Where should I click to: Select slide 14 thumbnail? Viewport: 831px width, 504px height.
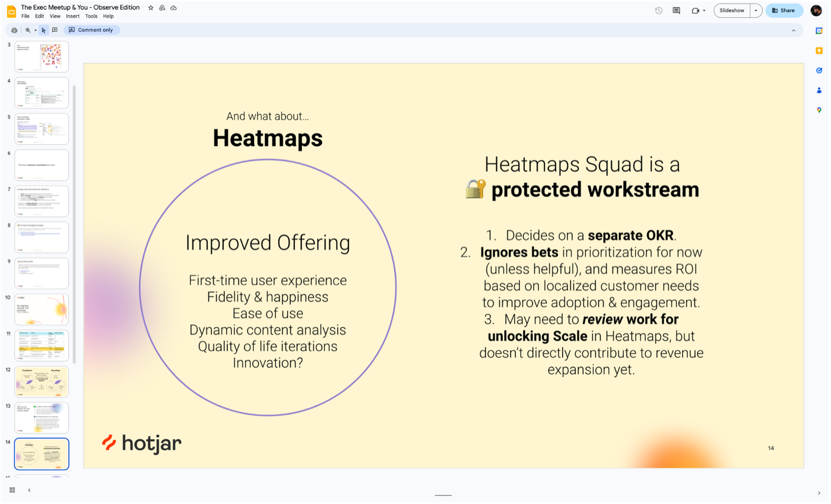(x=42, y=454)
